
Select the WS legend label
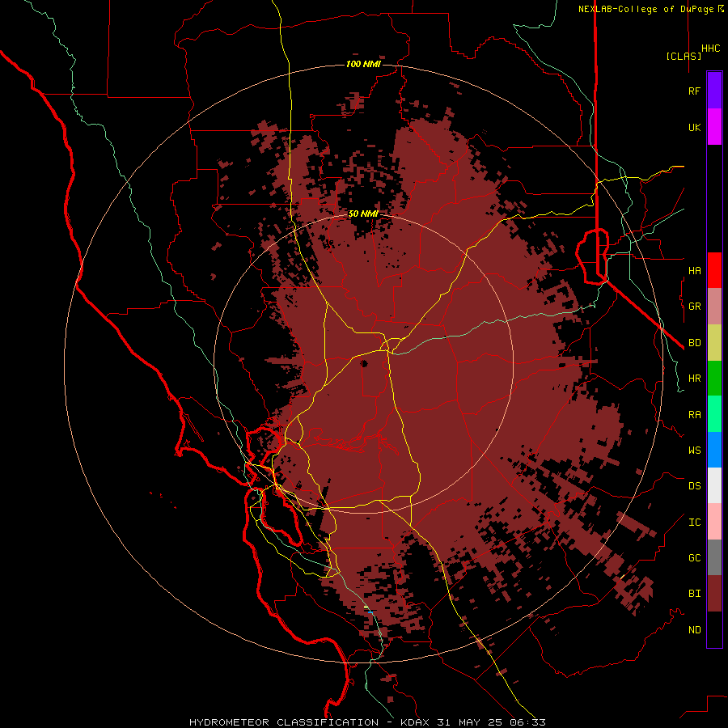pos(694,450)
